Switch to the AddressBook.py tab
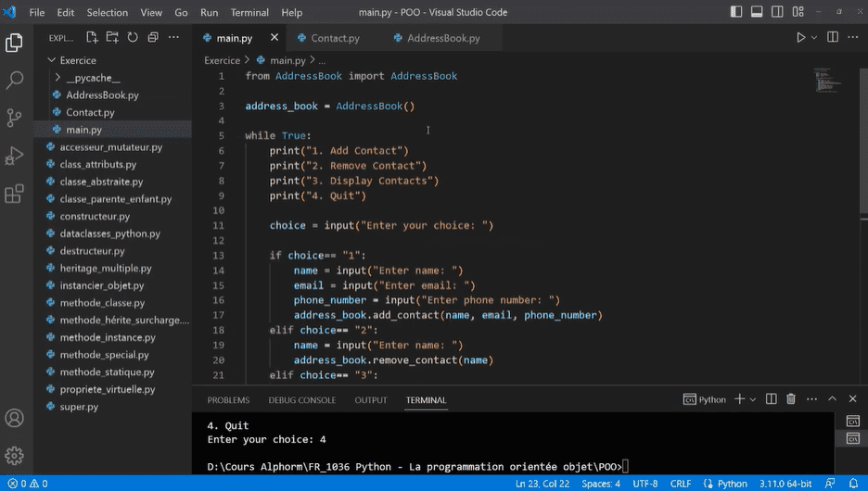This screenshot has width=868, height=491. 443,38
